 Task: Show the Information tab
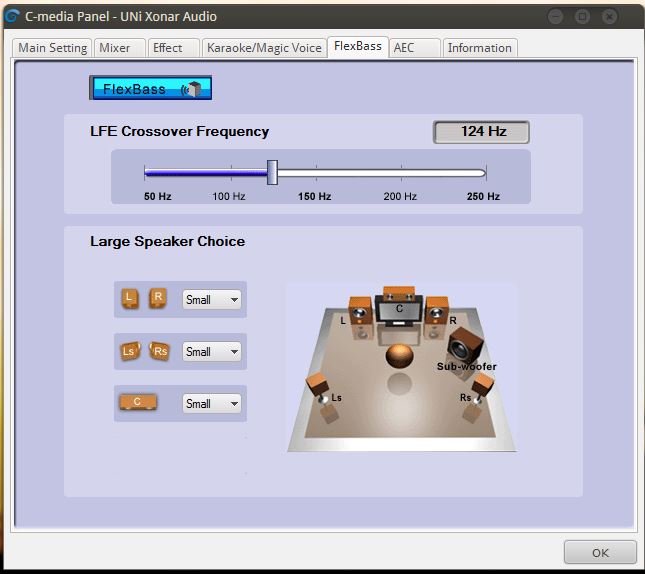480,48
